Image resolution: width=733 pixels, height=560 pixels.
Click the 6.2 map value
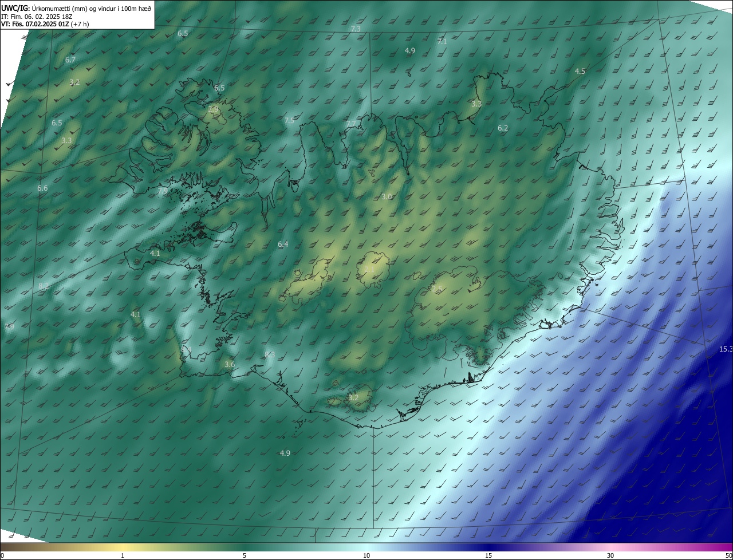click(503, 128)
